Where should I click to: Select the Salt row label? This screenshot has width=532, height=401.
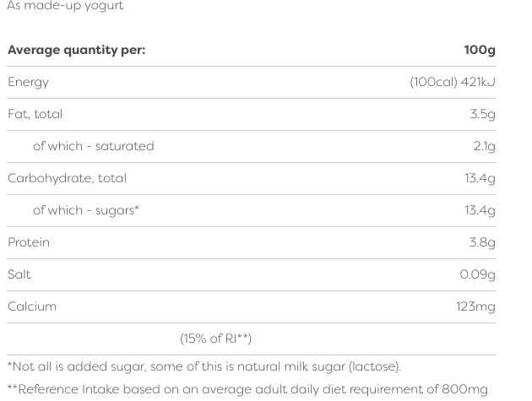(19, 274)
